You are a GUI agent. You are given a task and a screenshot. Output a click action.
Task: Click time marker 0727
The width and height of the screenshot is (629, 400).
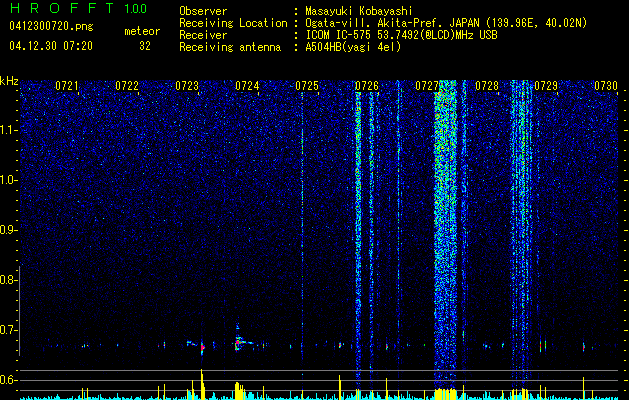pyautogui.click(x=427, y=85)
